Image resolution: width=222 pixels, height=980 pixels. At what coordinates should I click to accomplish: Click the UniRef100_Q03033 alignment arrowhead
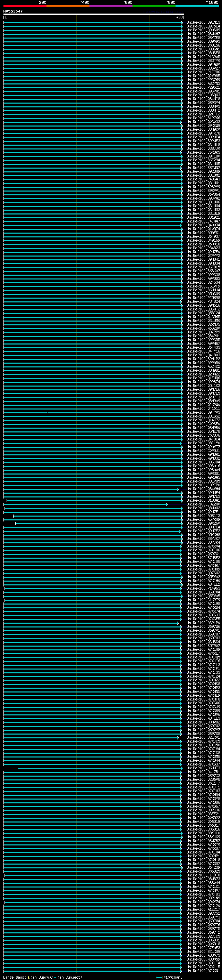click(x=181, y=122)
